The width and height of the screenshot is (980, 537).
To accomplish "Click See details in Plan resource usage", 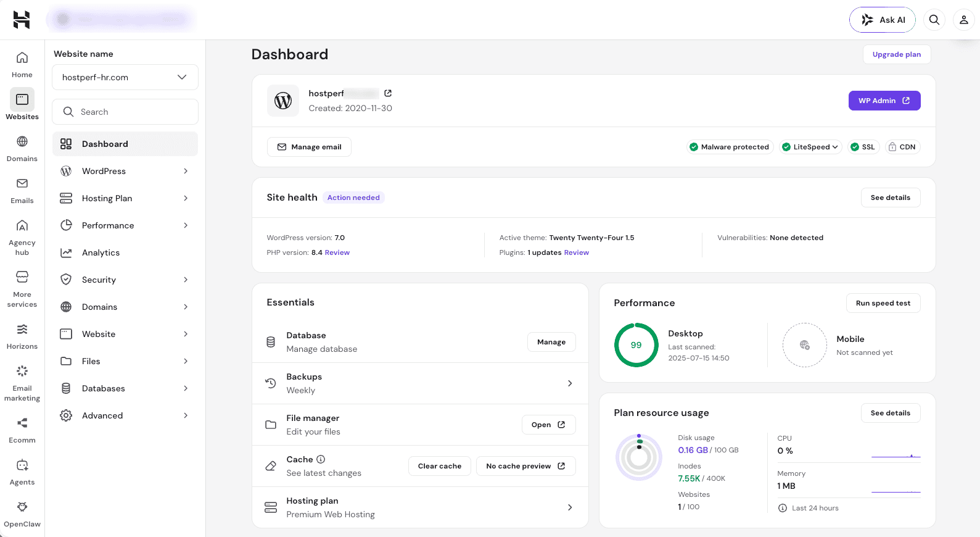I will pyautogui.click(x=891, y=413).
